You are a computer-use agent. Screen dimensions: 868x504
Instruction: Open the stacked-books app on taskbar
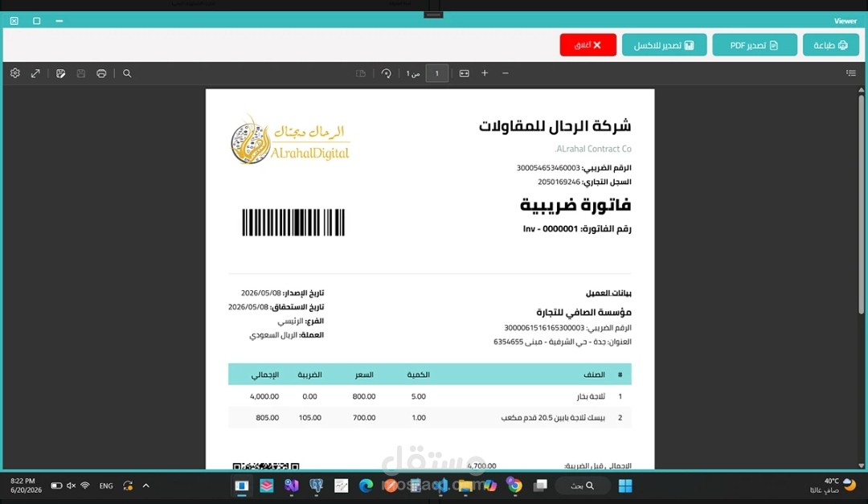266,486
